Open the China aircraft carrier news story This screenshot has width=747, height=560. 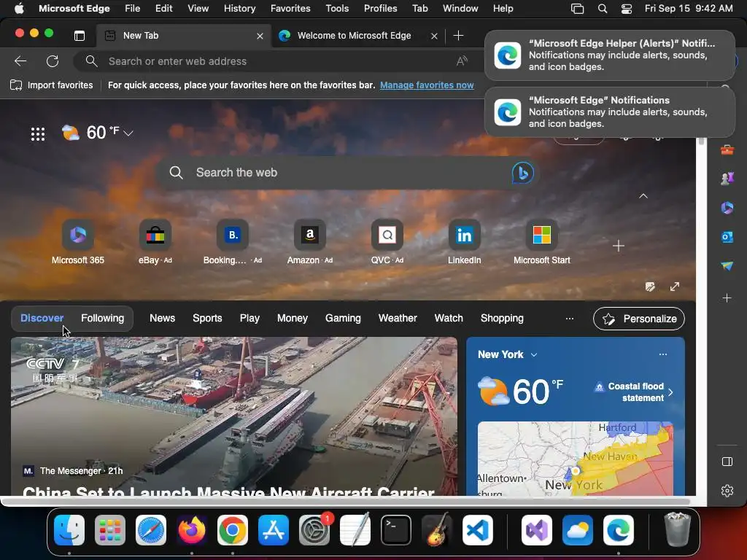234,416
